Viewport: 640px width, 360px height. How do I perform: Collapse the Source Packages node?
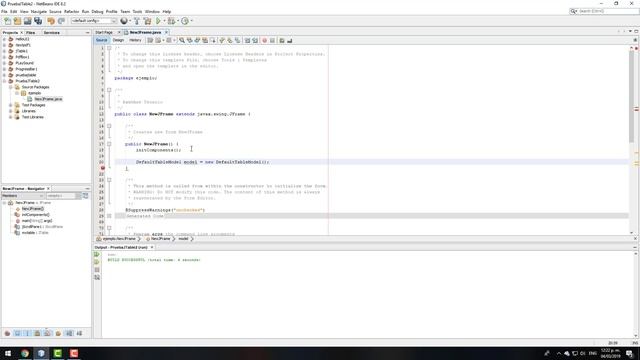click(11, 87)
